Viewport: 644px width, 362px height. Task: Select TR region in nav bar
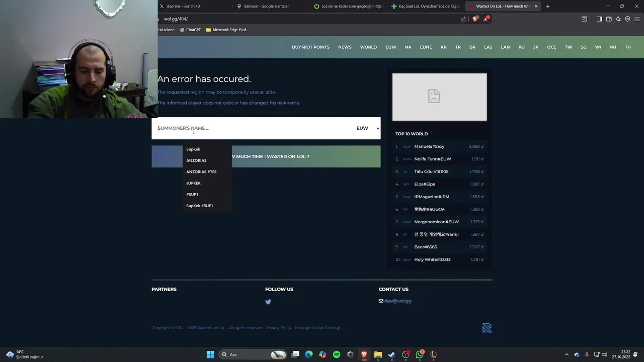[x=458, y=47]
